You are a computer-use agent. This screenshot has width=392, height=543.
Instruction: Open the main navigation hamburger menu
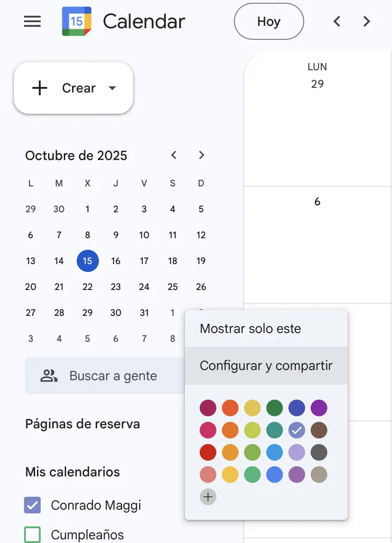[x=32, y=21]
